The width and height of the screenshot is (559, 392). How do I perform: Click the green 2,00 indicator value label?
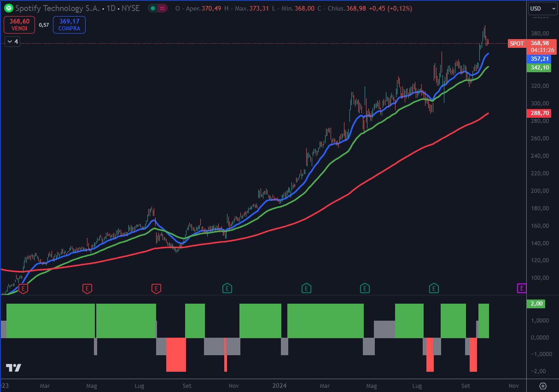pos(538,304)
